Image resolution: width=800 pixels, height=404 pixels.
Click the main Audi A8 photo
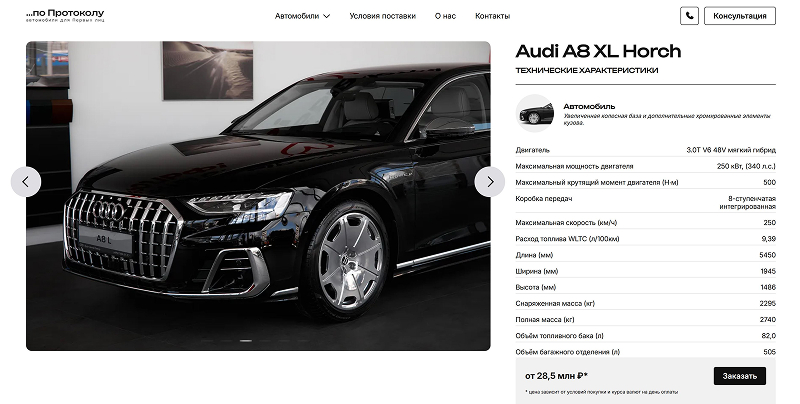coord(258,196)
